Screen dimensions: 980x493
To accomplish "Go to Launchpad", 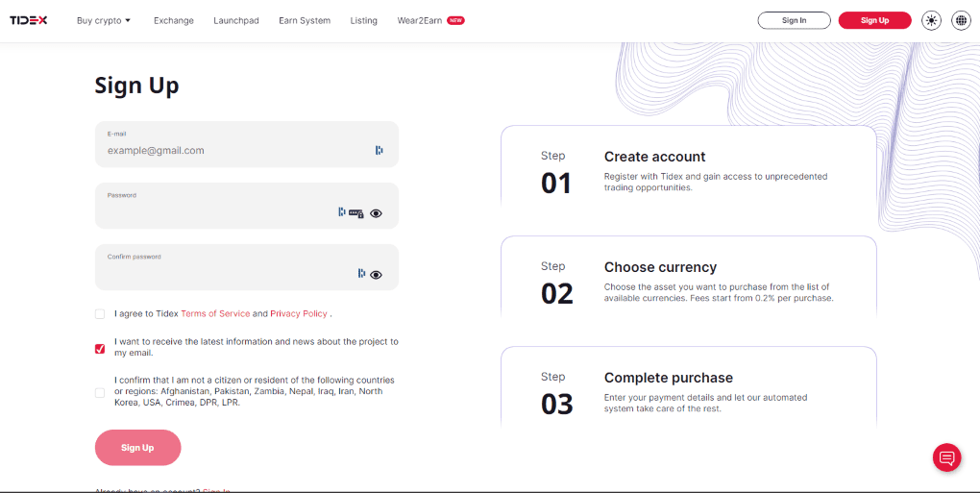I will click(236, 20).
